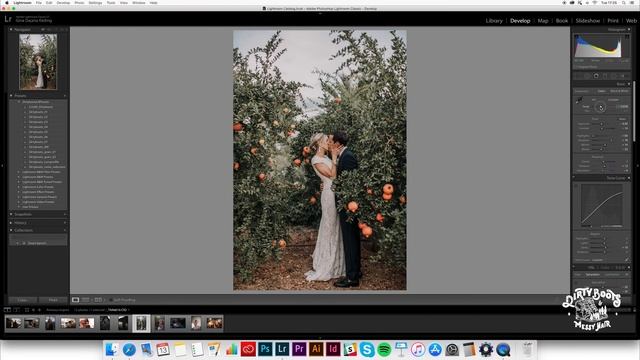Switch to Loupe view in the toolbar

point(76,300)
